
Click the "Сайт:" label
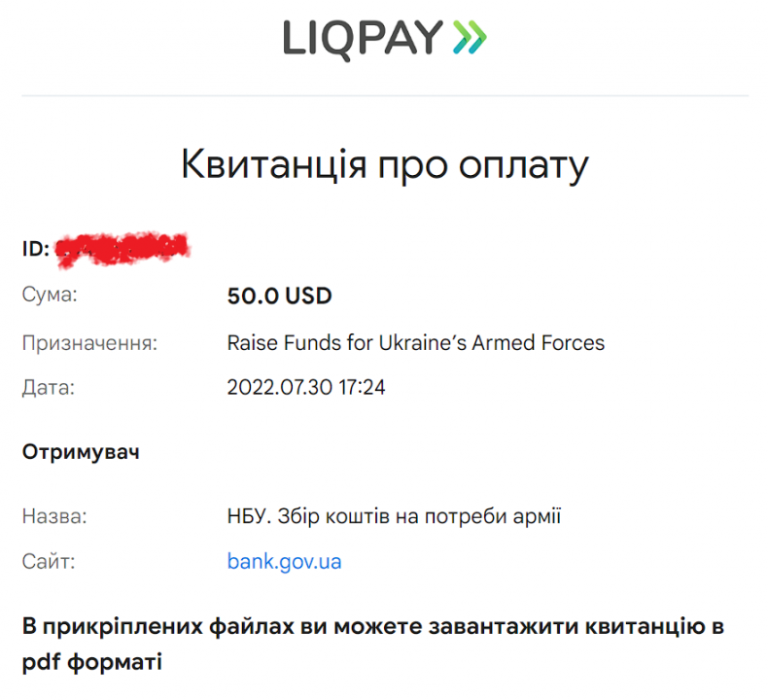tap(49, 561)
